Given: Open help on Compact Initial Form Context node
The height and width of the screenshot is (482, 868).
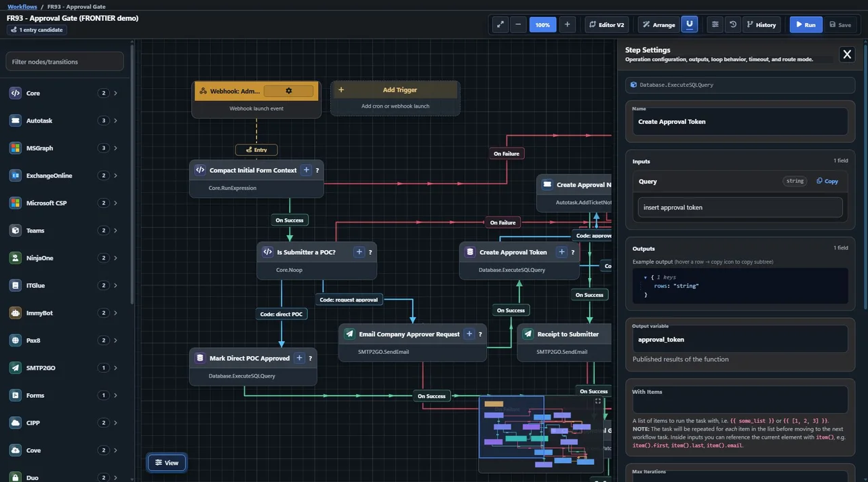Looking at the screenshot, I should pyautogui.click(x=317, y=170).
